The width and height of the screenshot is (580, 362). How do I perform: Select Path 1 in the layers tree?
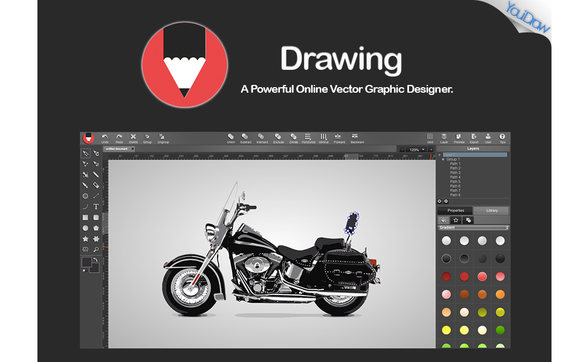coord(455,164)
